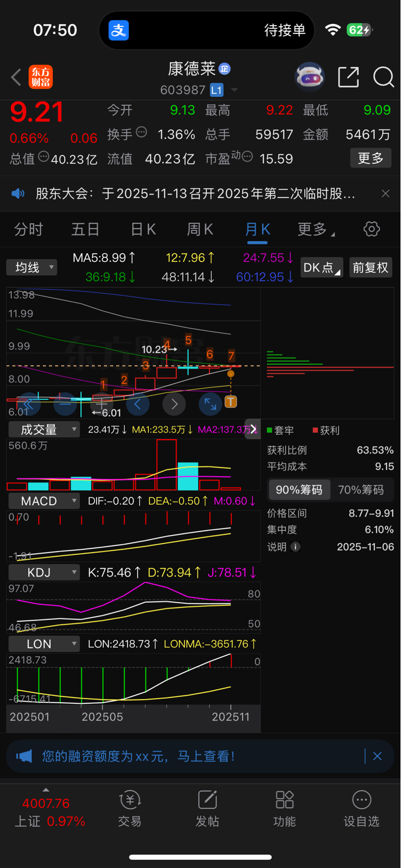Tap the 更多 quote details button
Viewport: 401px width, 868px height.
[371, 158]
